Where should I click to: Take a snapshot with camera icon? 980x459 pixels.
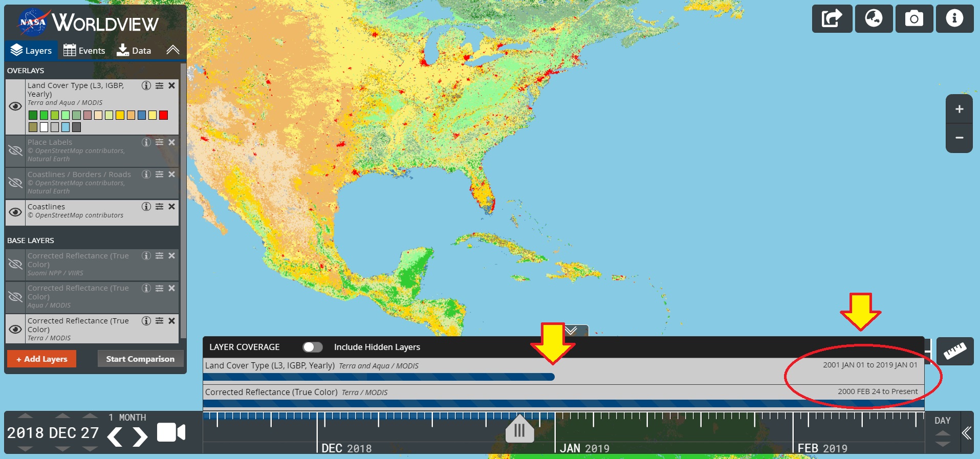click(x=914, y=18)
